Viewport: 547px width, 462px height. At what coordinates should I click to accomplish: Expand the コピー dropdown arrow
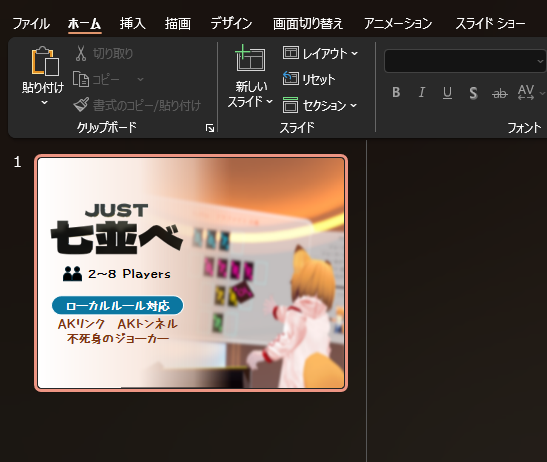click(x=140, y=80)
